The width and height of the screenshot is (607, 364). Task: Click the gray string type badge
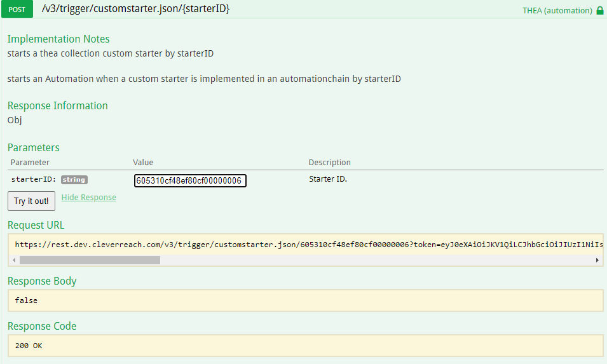pos(74,180)
